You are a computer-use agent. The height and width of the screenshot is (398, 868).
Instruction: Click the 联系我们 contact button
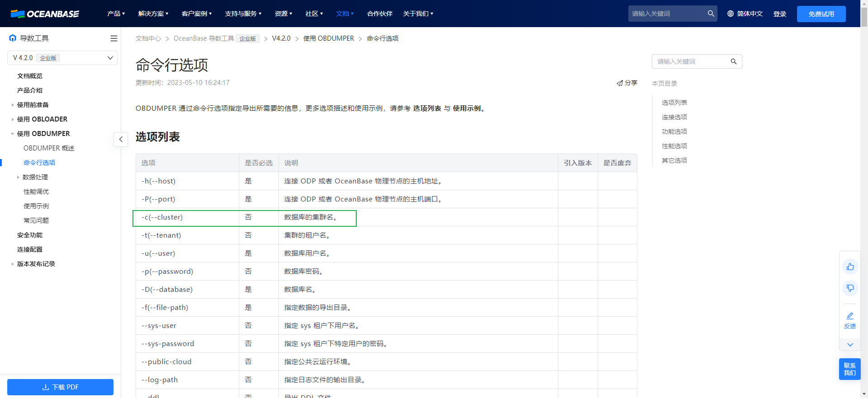[x=850, y=369]
